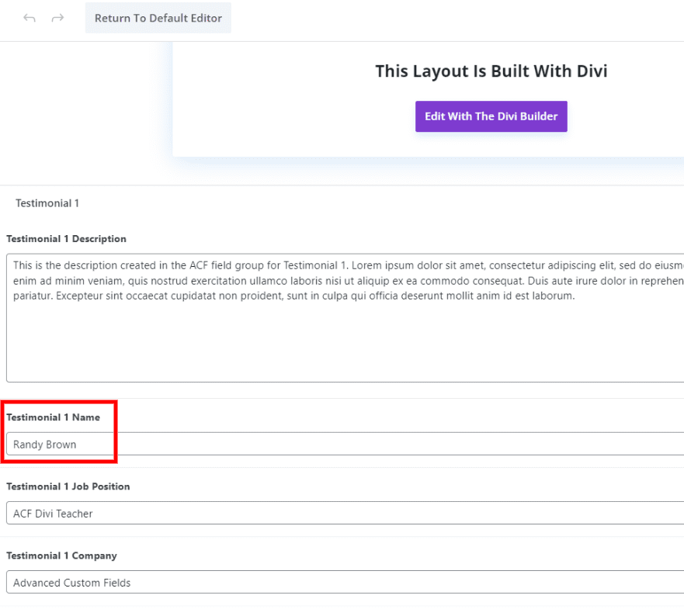Open Edit With The Divi Builder
Image resolution: width=684 pixels, height=616 pixels.
tap(491, 116)
